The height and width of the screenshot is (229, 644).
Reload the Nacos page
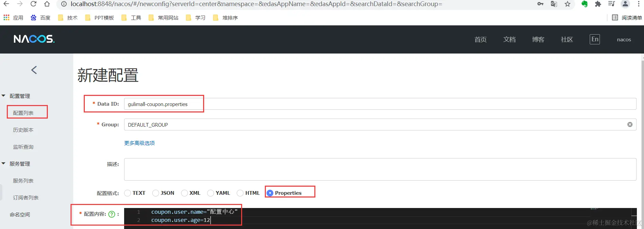point(33,4)
